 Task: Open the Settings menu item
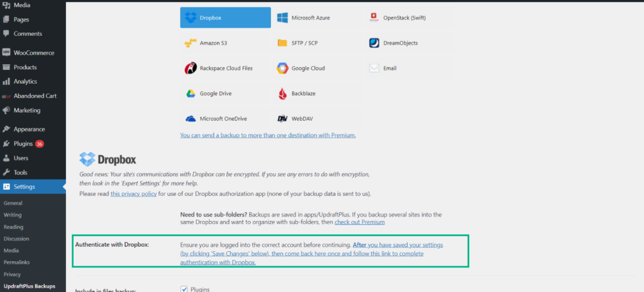pyautogui.click(x=33, y=187)
